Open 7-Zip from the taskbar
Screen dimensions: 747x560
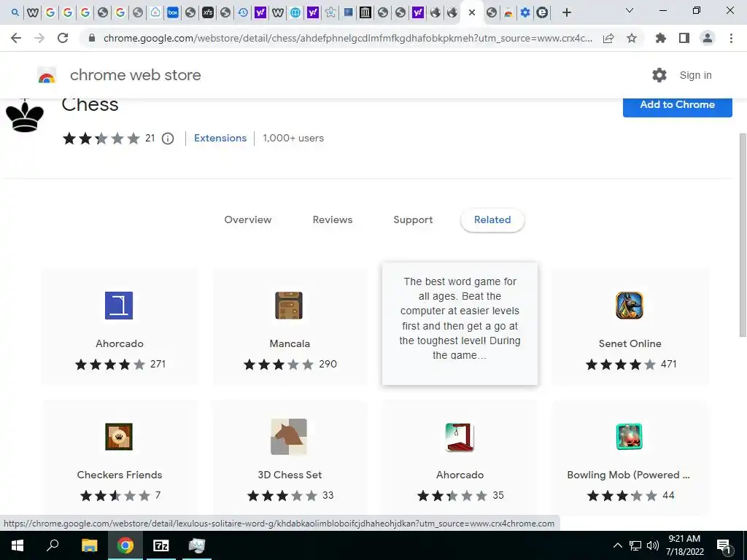[161, 545]
